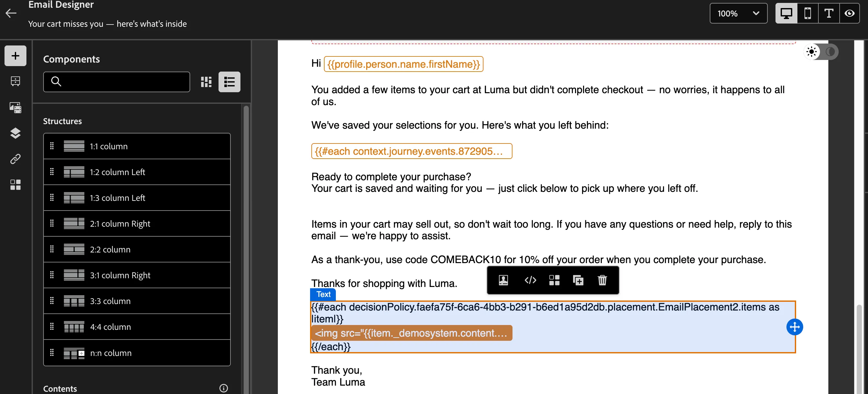Click the blue move handle on Text block

(x=795, y=327)
